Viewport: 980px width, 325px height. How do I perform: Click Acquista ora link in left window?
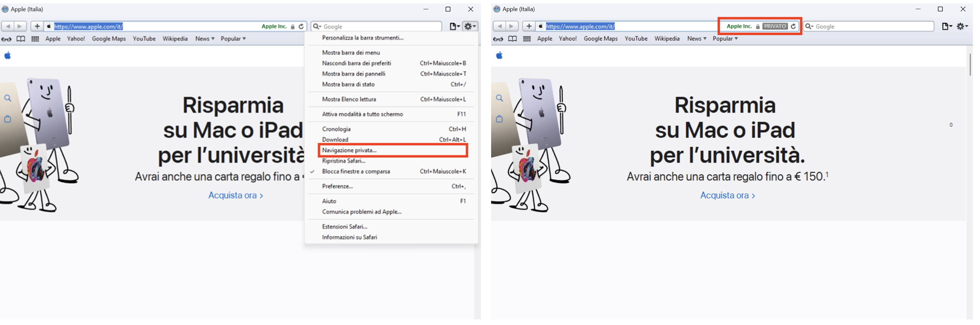(x=235, y=195)
